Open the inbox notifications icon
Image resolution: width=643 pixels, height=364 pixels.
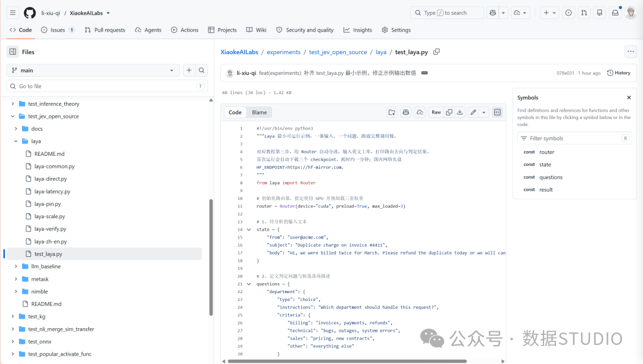coord(615,12)
